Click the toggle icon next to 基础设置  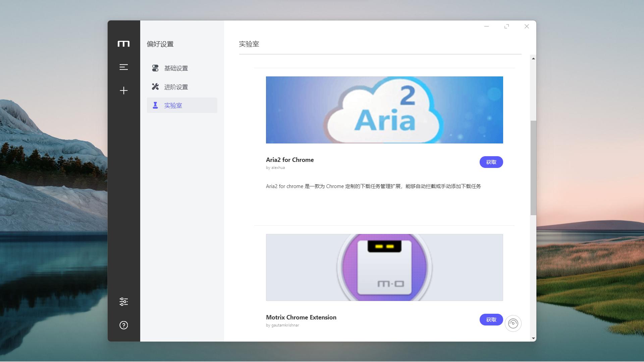coord(155,68)
